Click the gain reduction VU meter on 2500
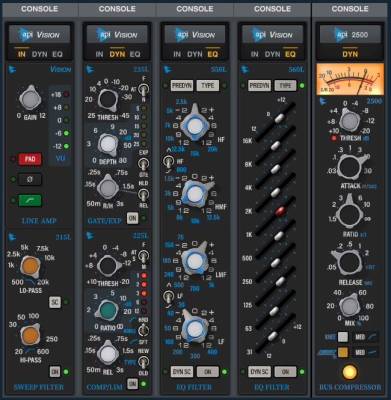Viewport: 391px width, 400px height. [x=350, y=79]
